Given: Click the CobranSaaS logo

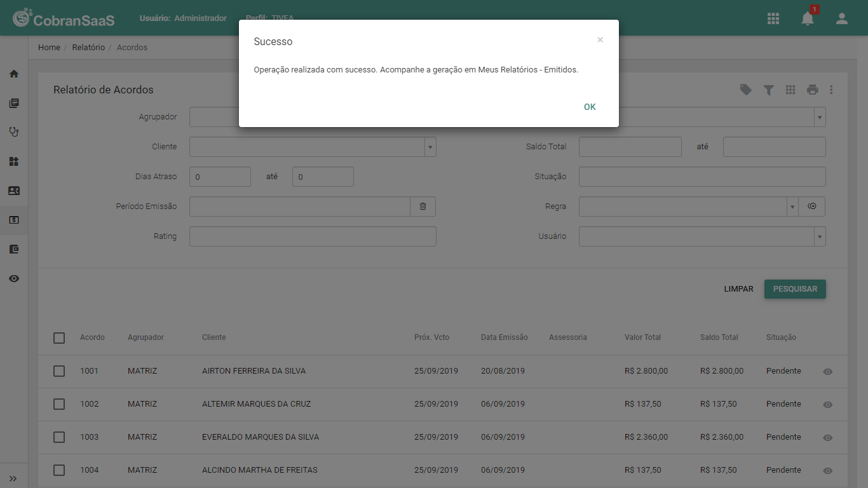Looking at the screenshot, I should click(64, 18).
